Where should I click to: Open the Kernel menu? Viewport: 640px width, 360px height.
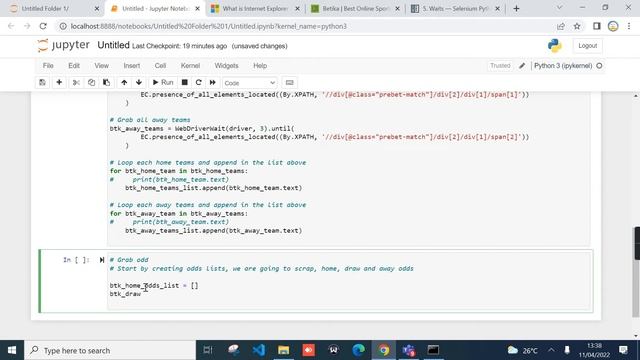(190, 66)
